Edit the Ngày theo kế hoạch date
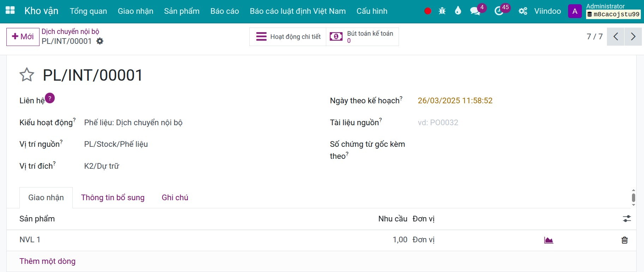This screenshot has height=272, width=644. 455,101
